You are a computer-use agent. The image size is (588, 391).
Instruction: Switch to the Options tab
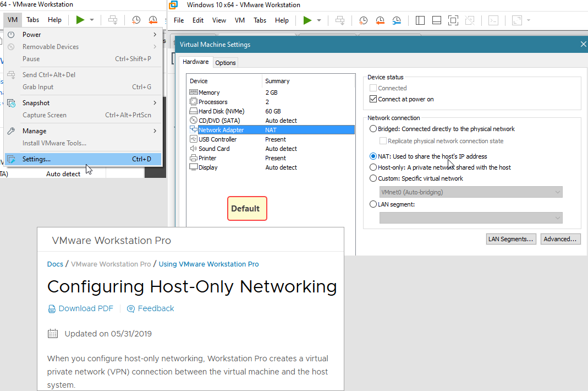pyautogui.click(x=226, y=63)
